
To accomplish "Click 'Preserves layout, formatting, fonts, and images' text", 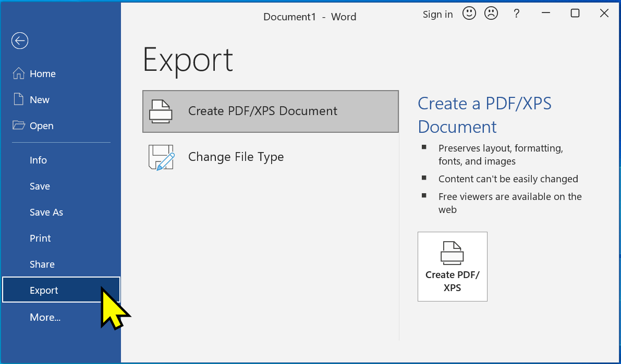I will (501, 155).
